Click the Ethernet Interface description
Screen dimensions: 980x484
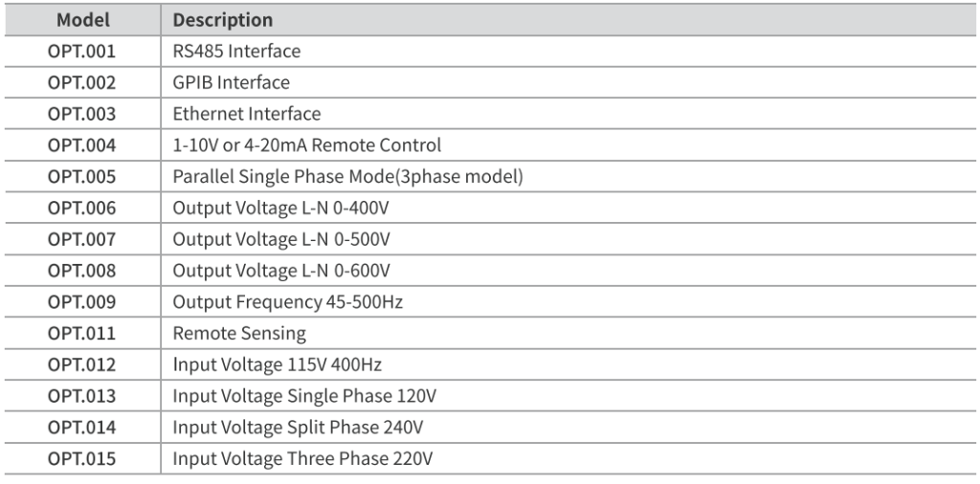[x=246, y=114]
